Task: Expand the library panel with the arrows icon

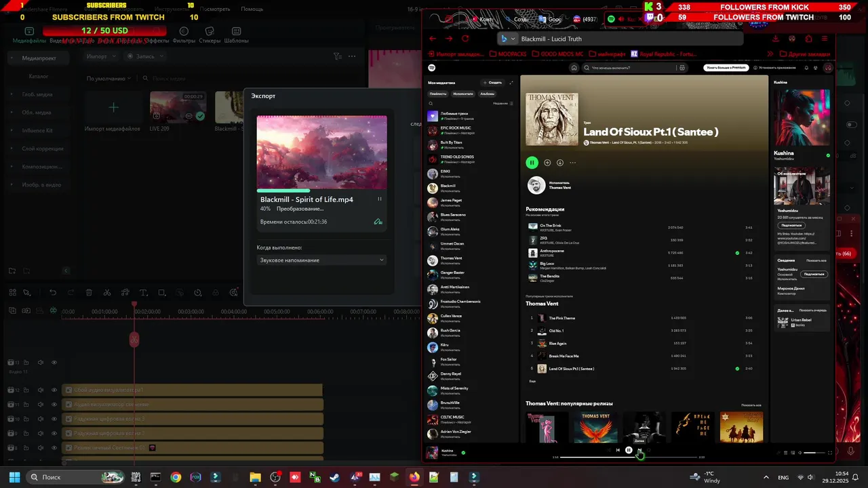Action: 511,83
